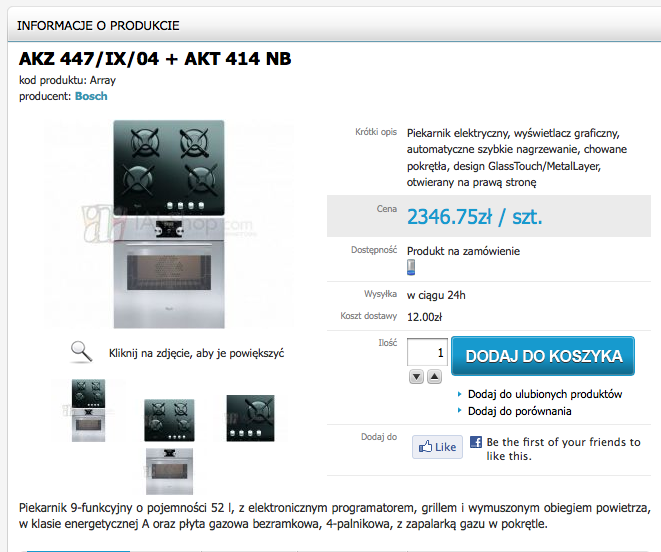Click the arrow bullet beside Dodaj do ulubionych

pyautogui.click(x=459, y=394)
